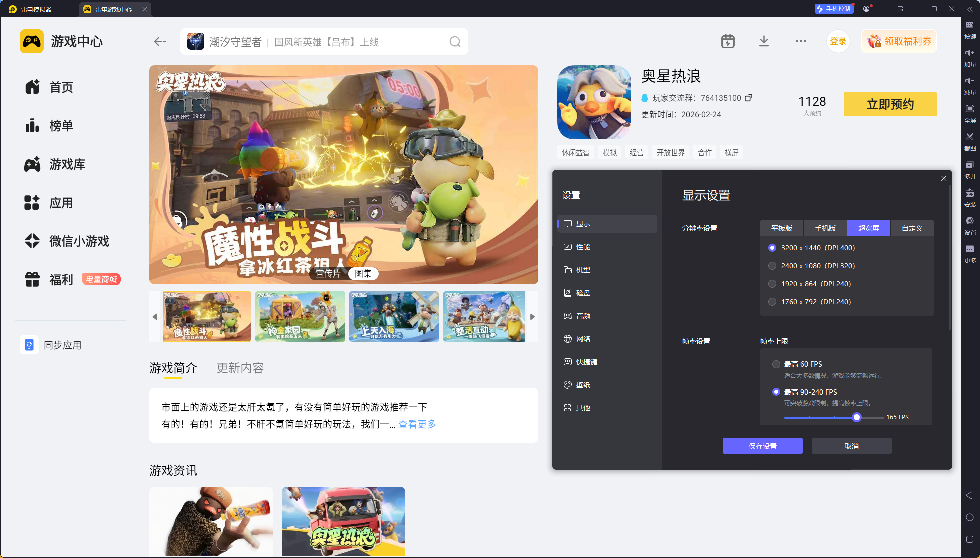
Task: Select 2400 x 1080 resolution option
Action: 772,266
